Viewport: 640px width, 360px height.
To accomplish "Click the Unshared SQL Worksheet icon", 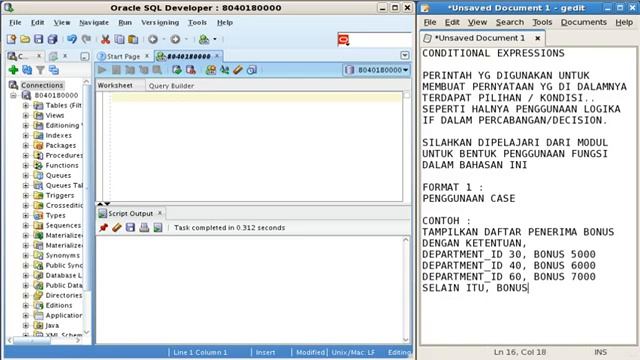I will [211, 70].
